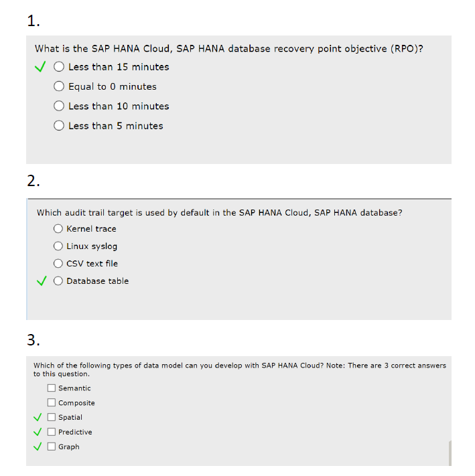Enable the Spatial checkbox

52,417
